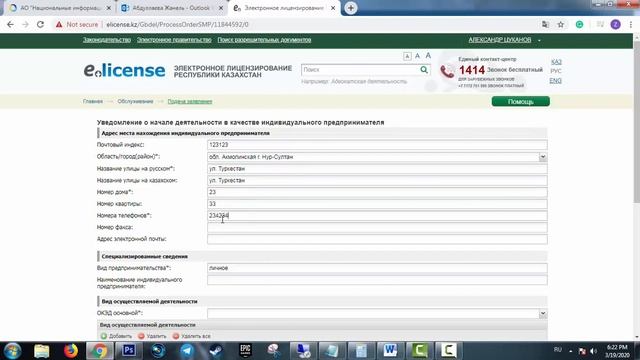This screenshot has height=360, width=640.
Task: Switch to the Outlook tab
Action: point(172,8)
